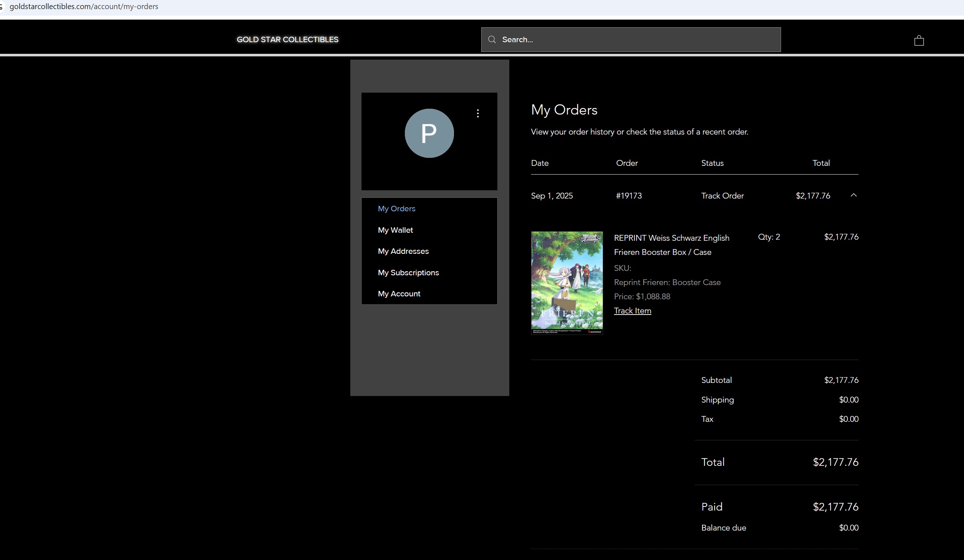The width and height of the screenshot is (964, 560).
Task: Collapse order #19173 details chevron
Action: click(x=853, y=196)
